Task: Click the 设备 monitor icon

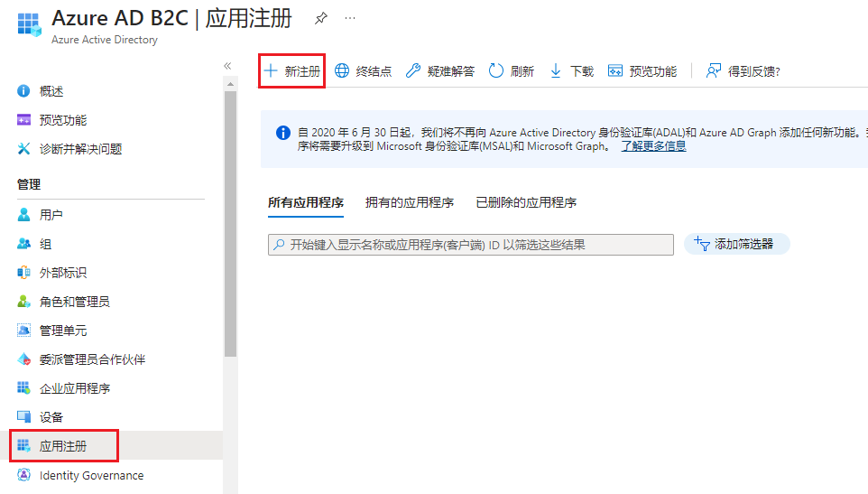Action: click(x=23, y=416)
